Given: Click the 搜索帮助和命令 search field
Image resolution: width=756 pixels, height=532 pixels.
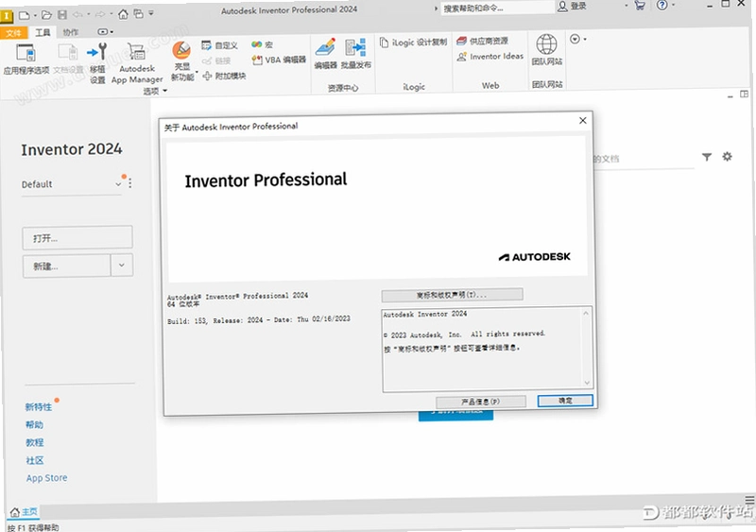Looking at the screenshot, I should click(x=497, y=8).
